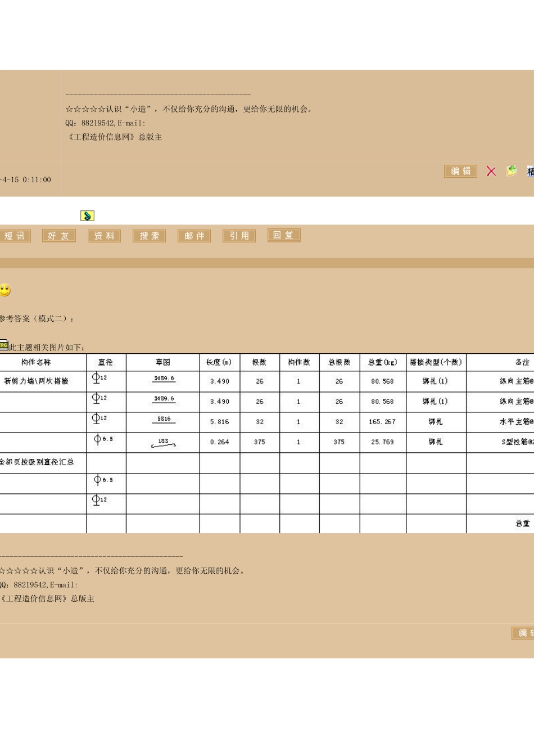
Task: Click the green folder icon next to the red X
Action: pos(512,171)
